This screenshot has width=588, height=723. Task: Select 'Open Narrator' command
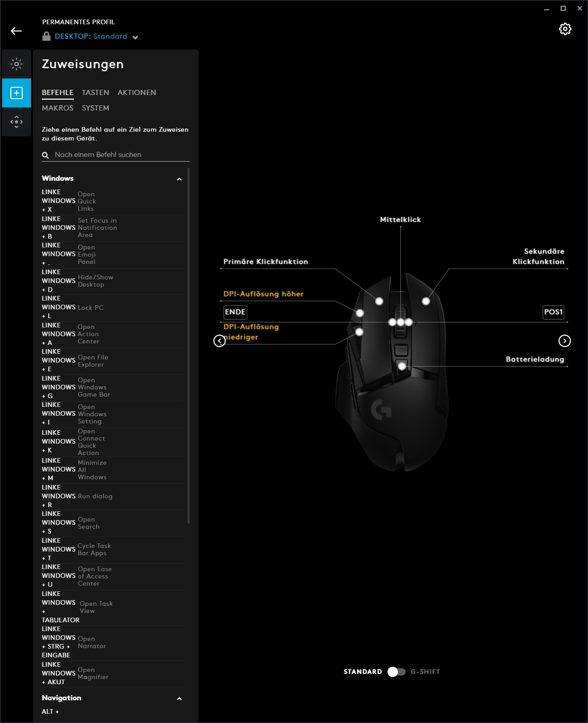tap(113, 642)
